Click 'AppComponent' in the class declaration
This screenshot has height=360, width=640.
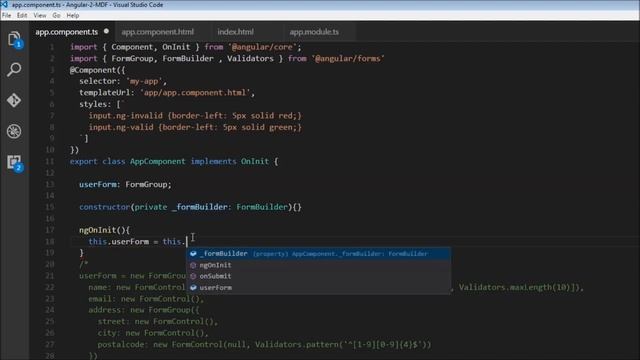(x=158, y=162)
